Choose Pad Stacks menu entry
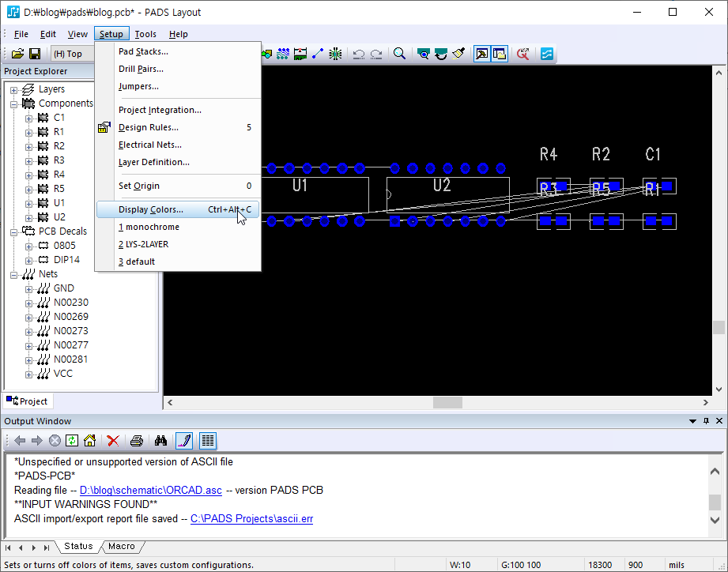Image resolution: width=728 pixels, height=572 pixels. [x=178, y=51]
